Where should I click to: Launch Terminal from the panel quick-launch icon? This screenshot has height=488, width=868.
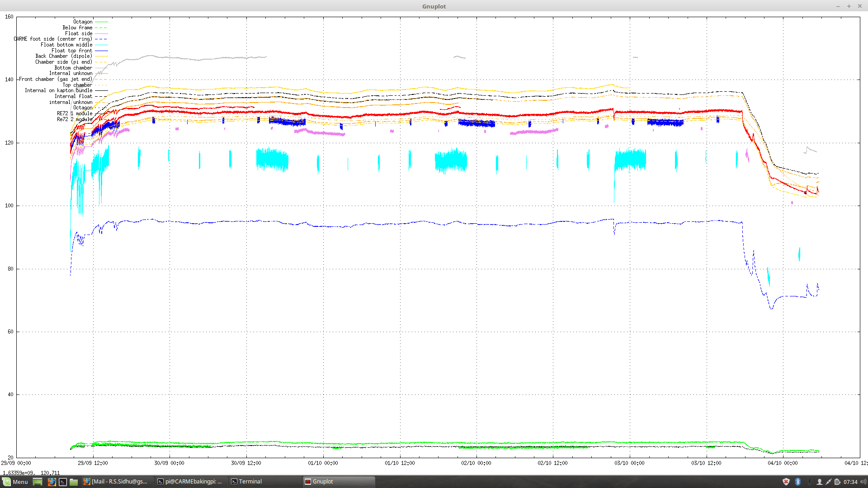point(63,481)
